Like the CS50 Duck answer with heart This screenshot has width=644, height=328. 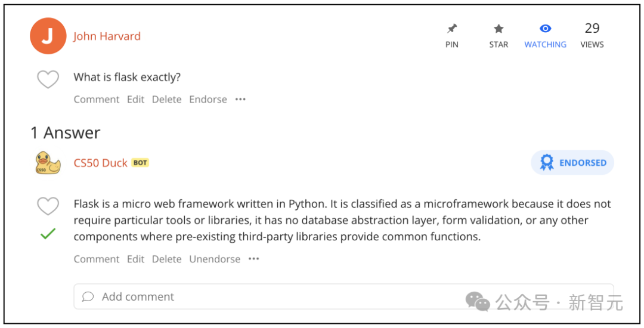pyautogui.click(x=48, y=206)
